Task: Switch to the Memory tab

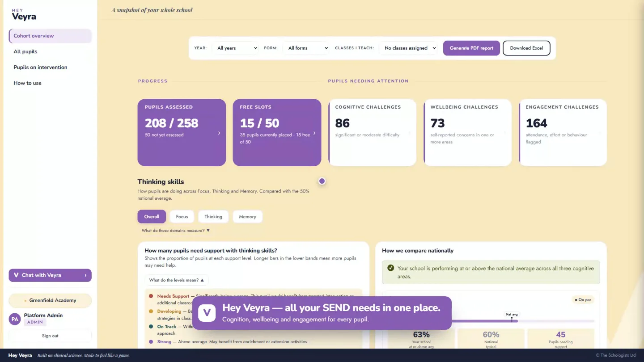Action: [x=247, y=217]
